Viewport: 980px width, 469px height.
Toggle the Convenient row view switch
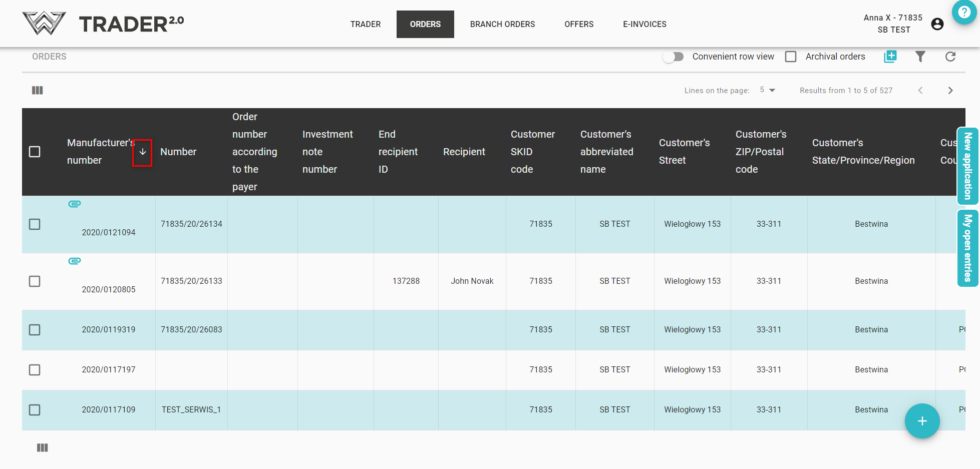tap(674, 57)
